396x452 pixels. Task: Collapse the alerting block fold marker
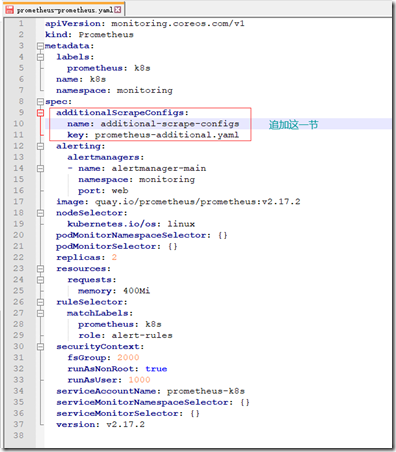40,146
